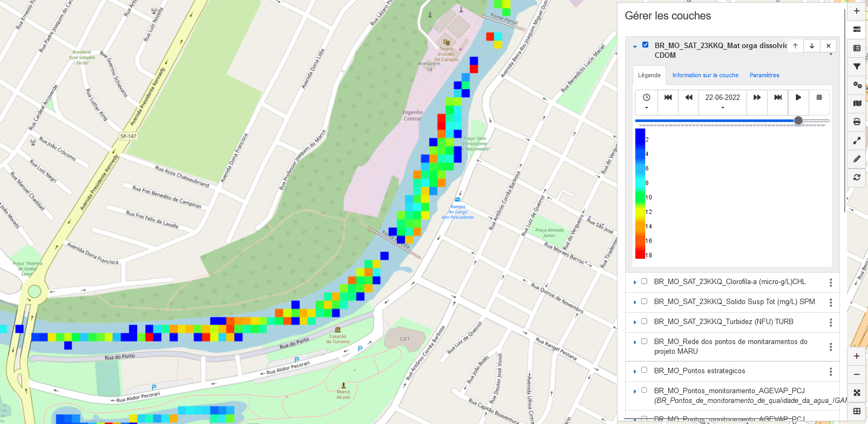
Task: Open the print tool
Action: [x=857, y=122]
